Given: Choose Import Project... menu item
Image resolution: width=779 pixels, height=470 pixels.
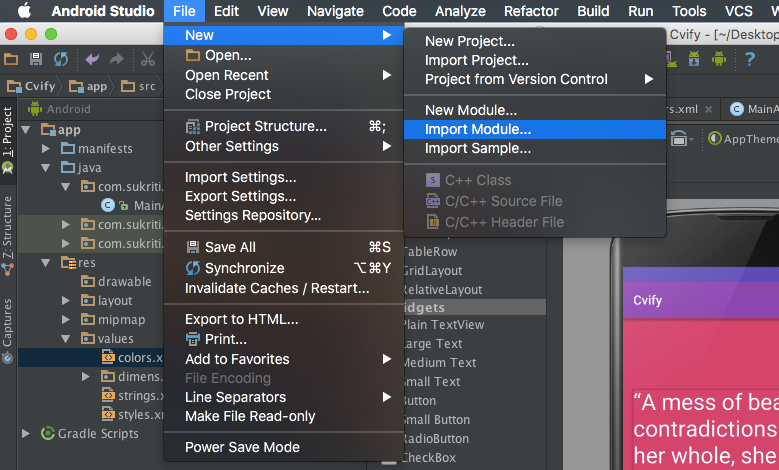Looking at the screenshot, I should click(535, 60).
